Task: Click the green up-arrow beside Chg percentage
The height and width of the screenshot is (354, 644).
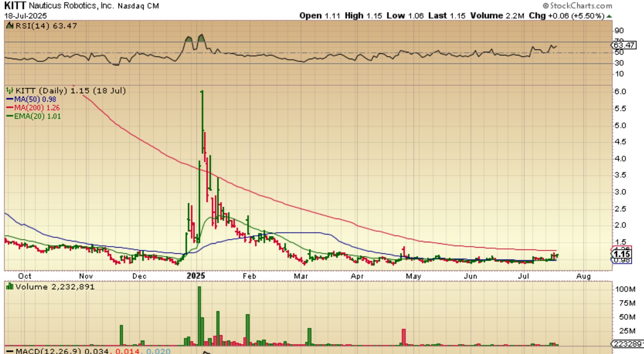Action: tap(609, 16)
